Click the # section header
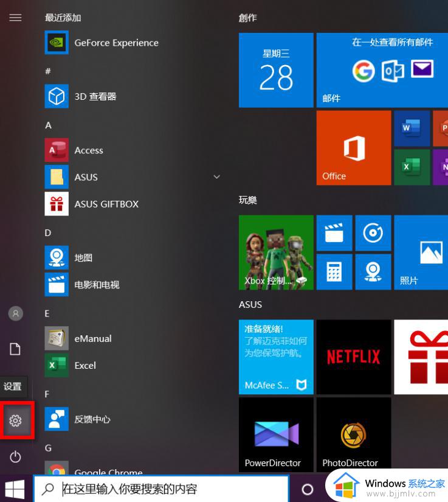This screenshot has width=448, height=502. coord(48,71)
